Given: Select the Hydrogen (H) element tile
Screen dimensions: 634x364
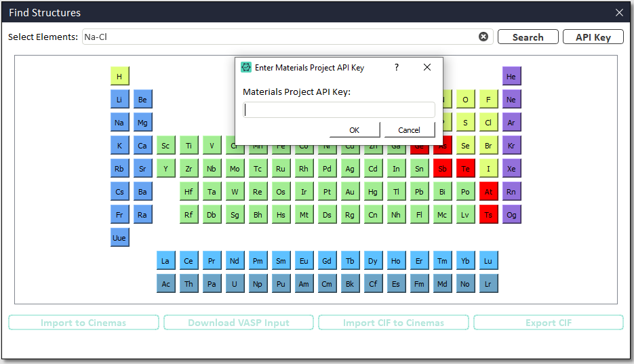Looking at the screenshot, I should coord(120,76).
